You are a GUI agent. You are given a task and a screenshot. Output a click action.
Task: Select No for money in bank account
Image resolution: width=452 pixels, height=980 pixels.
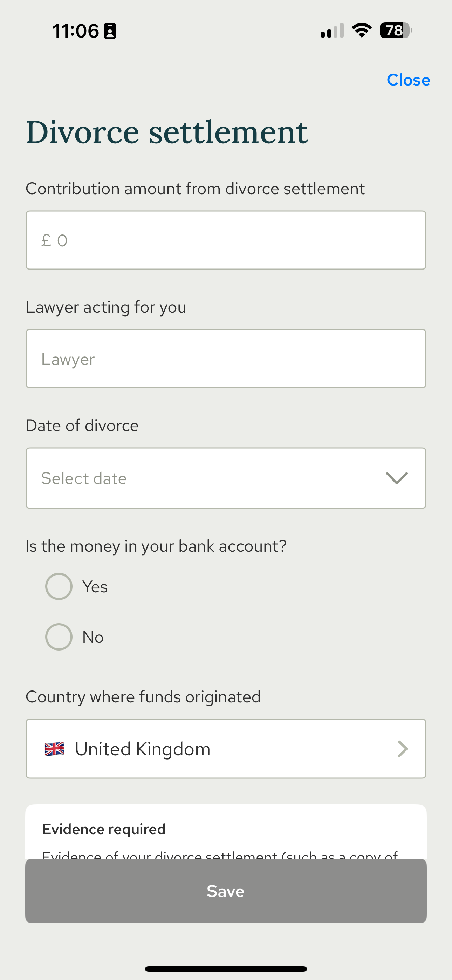click(59, 637)
